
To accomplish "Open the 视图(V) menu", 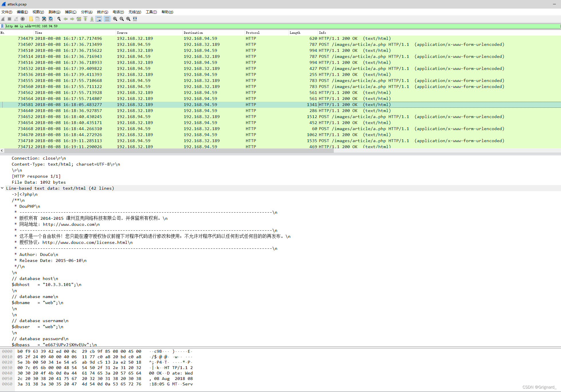I will point(38,12).
